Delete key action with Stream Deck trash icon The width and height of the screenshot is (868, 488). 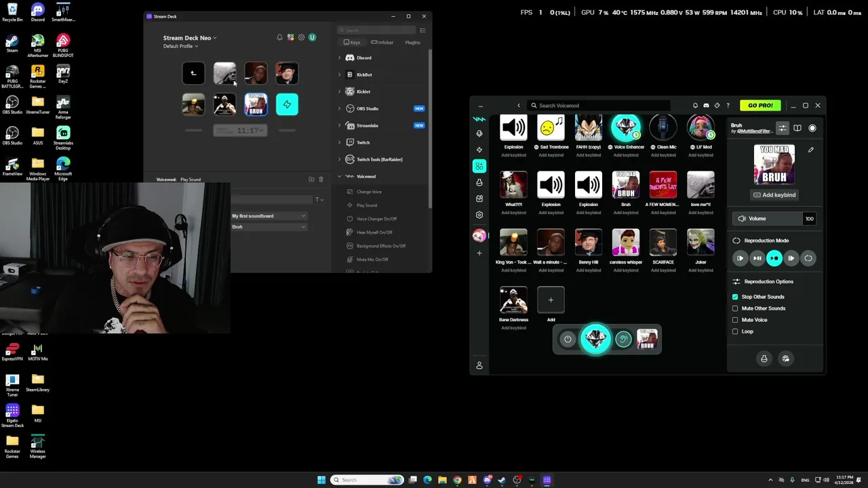click(x=321, y=180)
